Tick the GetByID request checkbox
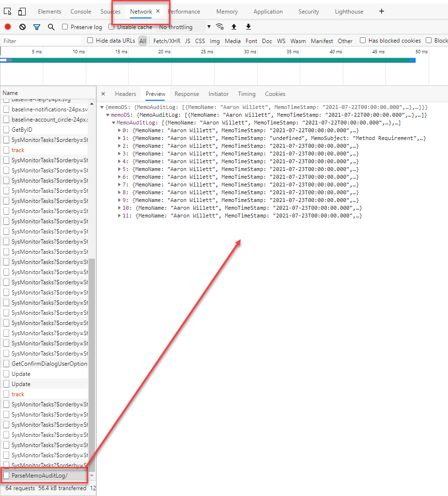This screenshot has width=448, height=496. pyautogui.click(x=6, y=130)
